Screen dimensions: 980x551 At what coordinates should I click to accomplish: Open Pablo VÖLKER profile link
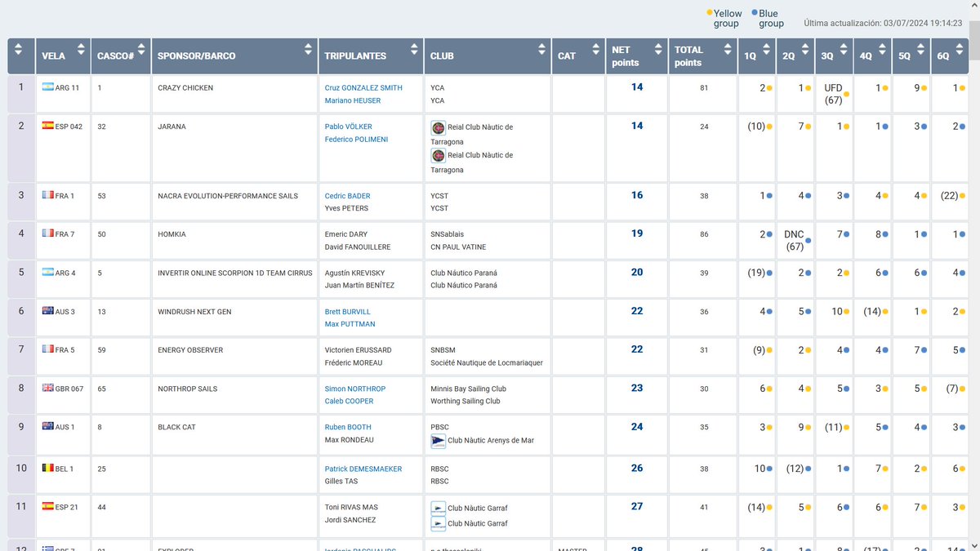(347, 127)
